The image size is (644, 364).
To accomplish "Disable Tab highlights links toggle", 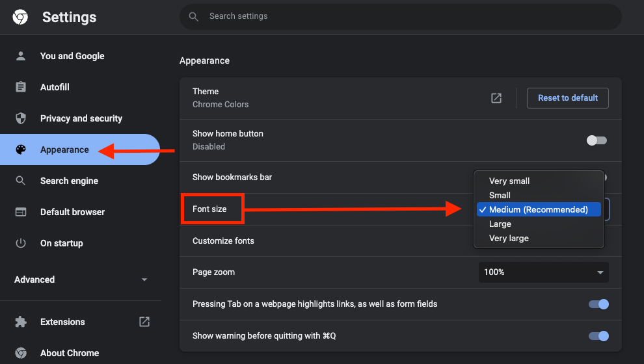I will coord(598,304).
